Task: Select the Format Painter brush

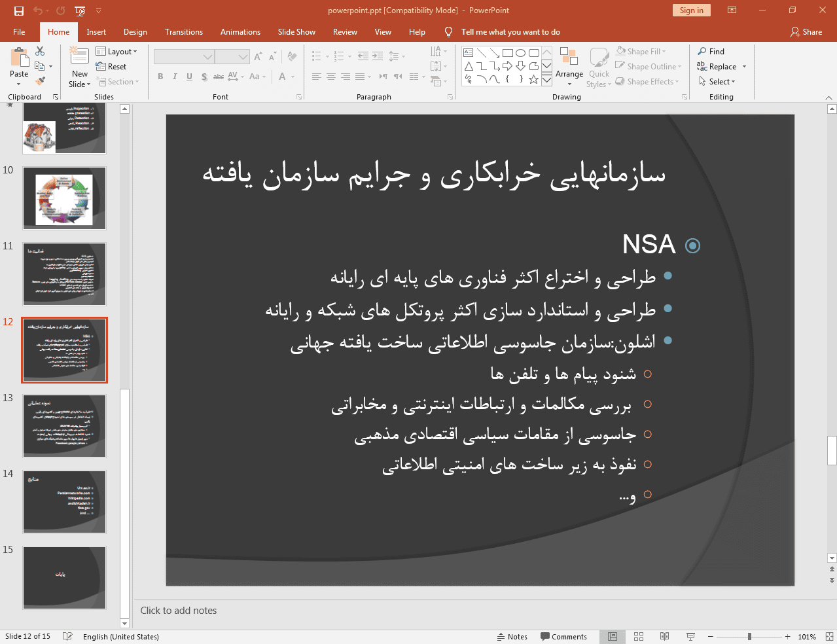Action: tap(40, 81)
